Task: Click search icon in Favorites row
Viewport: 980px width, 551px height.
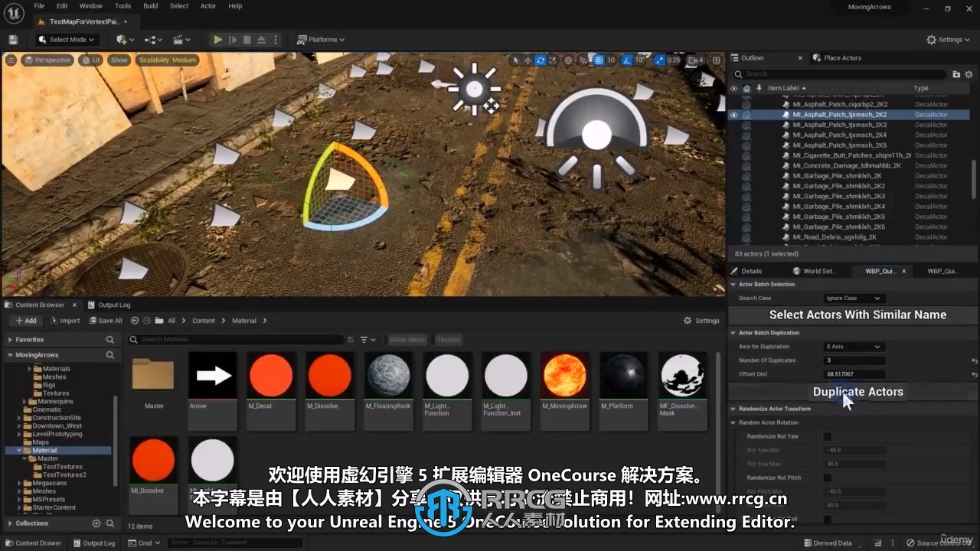Action: [110, 340]
